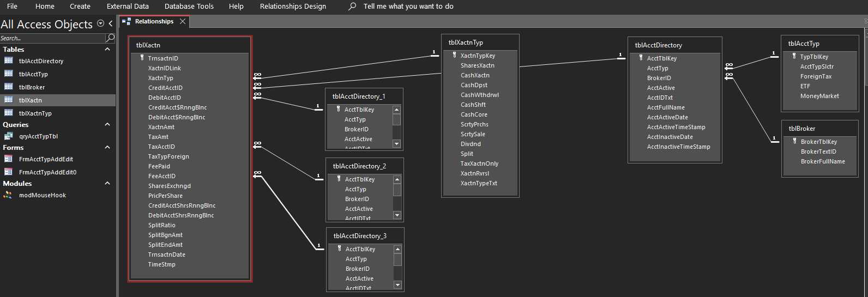The image size is (868, 297).
Task: Click the FrmAcctTypAddEdit form icon
Action: (9, 159)
